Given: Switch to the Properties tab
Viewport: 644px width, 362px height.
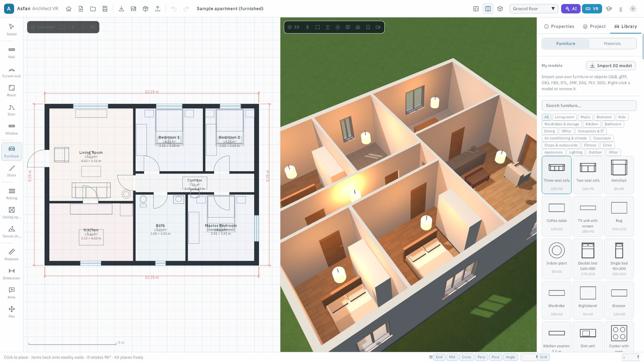Looking at the screenshot, I should point(559,27).
